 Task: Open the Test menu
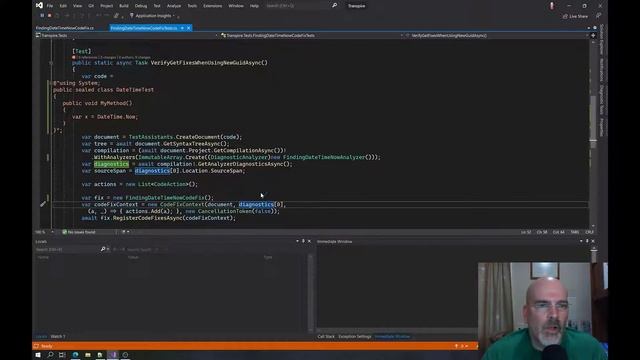click(x=157, y=6)
